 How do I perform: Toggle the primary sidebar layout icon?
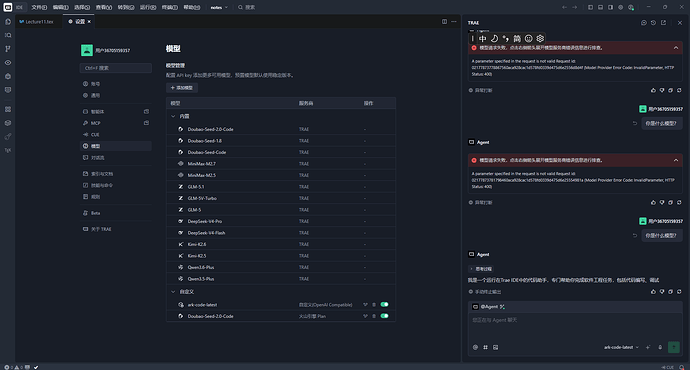[x=591, y=7]
